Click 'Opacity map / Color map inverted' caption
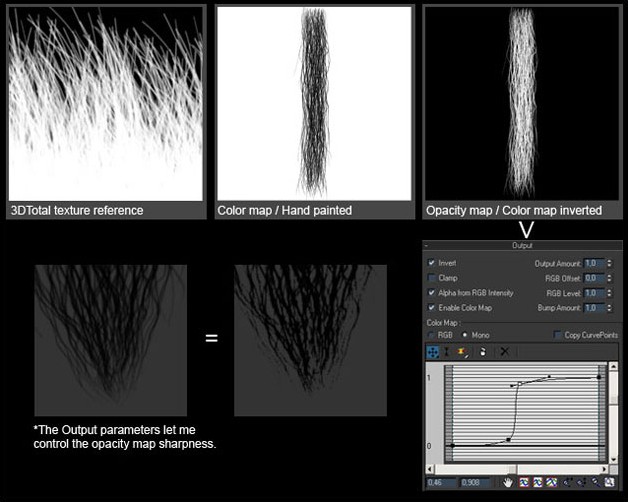The height and width of the screenshot is (502, 628). click(514, 210)
